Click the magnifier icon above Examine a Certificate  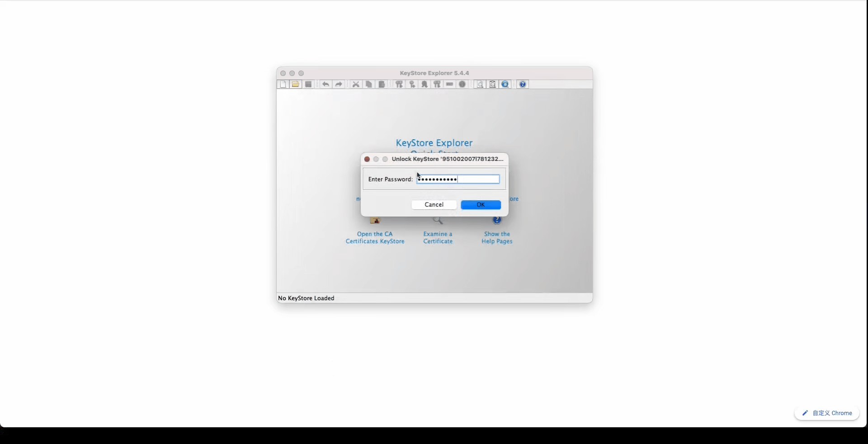pyautogui.click(x=438, y=221)
